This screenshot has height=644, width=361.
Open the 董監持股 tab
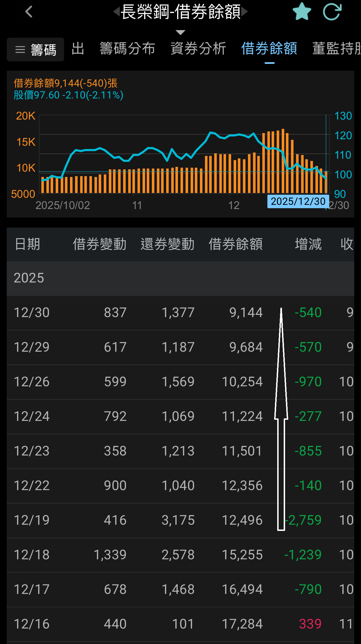tap(336, 48)
